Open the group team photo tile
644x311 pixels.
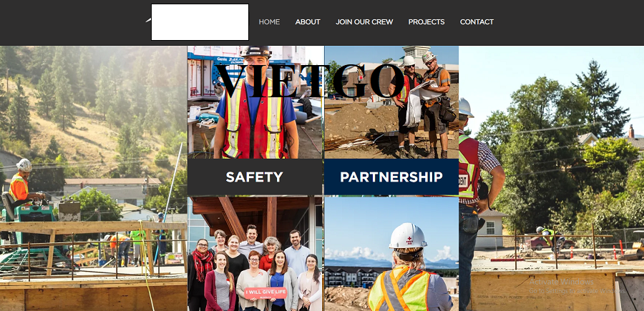tap(255, 254)
